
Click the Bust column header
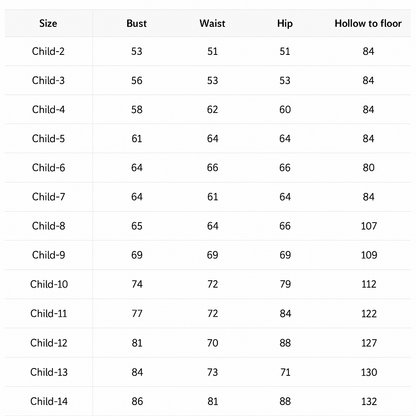click(x=137, y=23)
